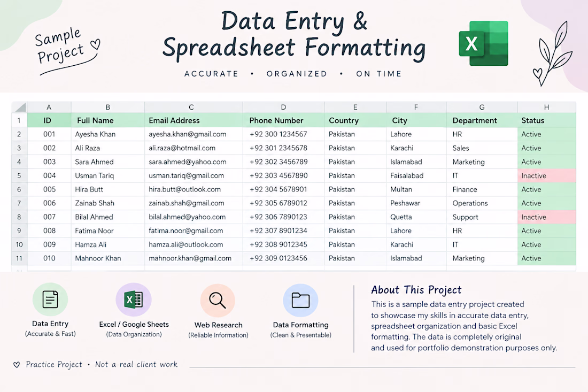Click the green Excel logo icon
Viewport: 588px width, 392px height.
point(483,43)
